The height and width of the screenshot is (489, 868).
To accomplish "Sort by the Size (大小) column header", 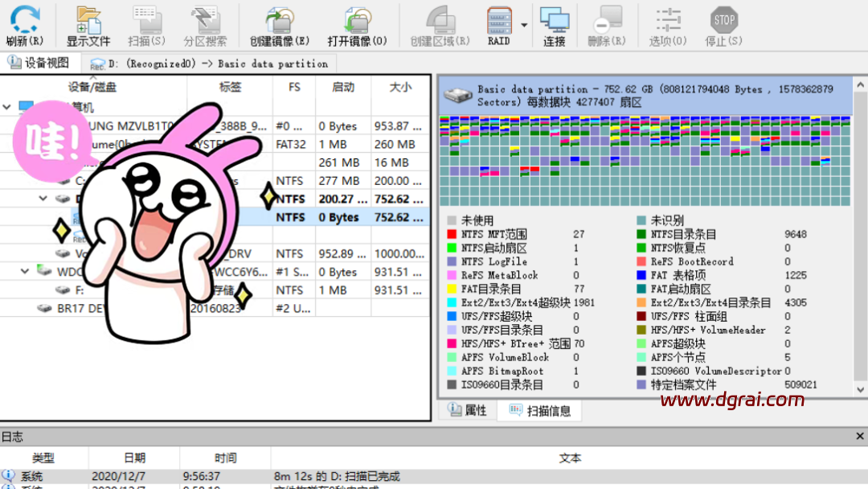I will tap(400, 87).
